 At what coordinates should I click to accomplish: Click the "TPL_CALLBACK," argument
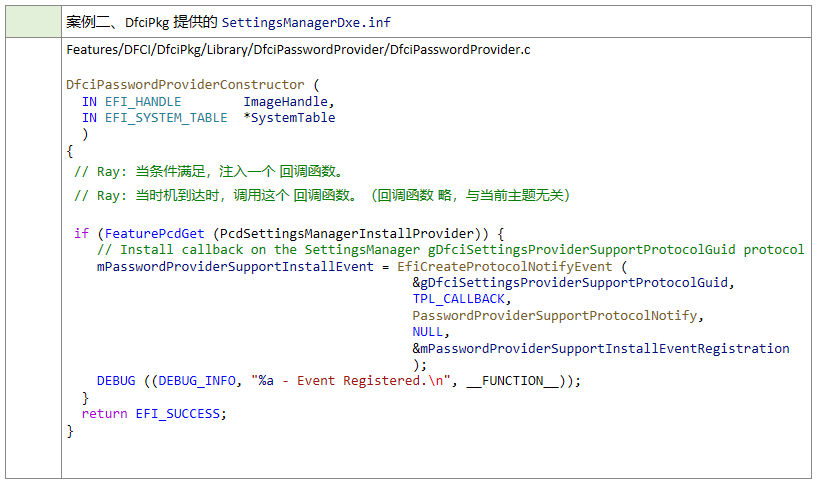[x=462, y=299]
